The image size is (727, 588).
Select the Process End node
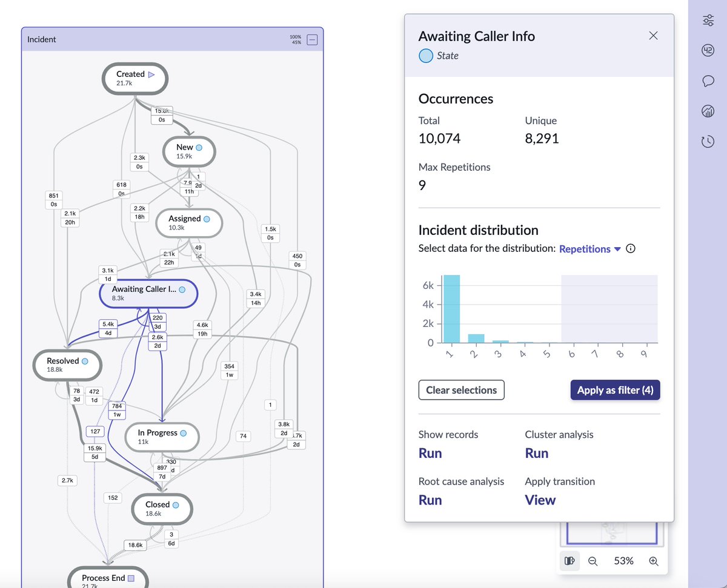tap(108, 578)
